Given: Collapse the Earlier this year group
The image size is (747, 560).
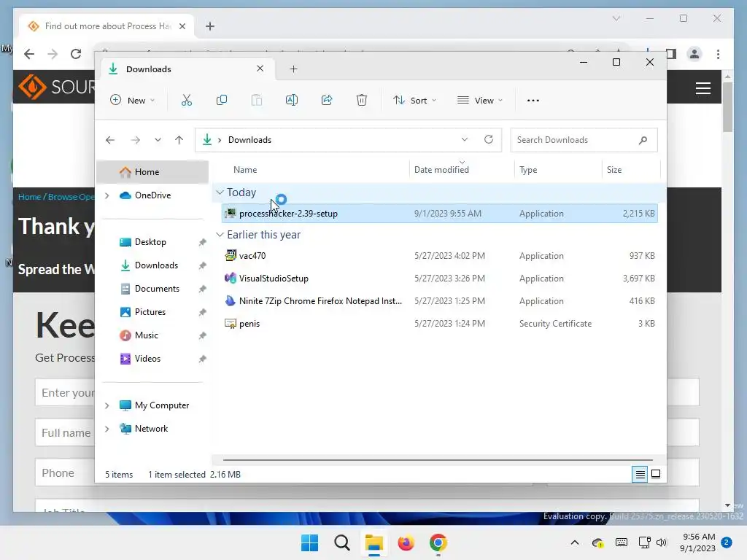Looking at the screenshot, I should click(x=220, y=235).
